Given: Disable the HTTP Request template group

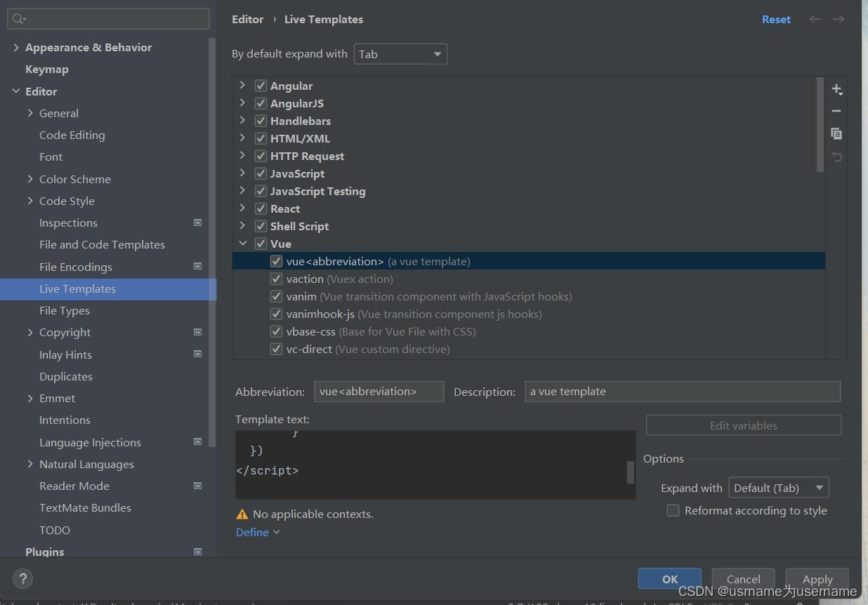Looking at the screenshot, I should point(261,156).
